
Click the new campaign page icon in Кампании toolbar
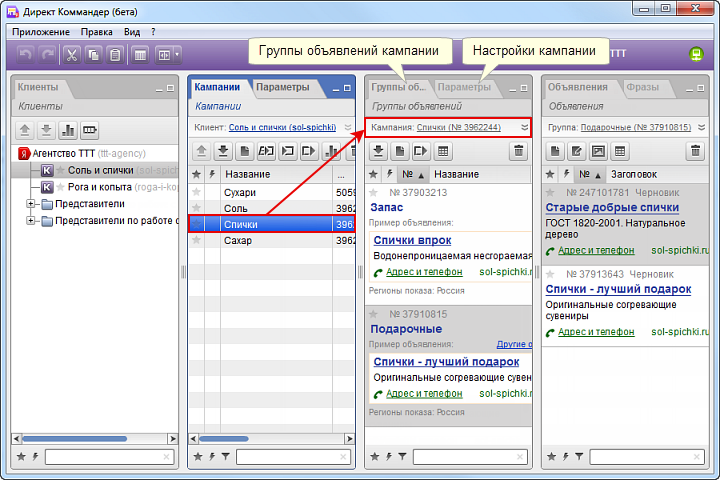(245, 151)
